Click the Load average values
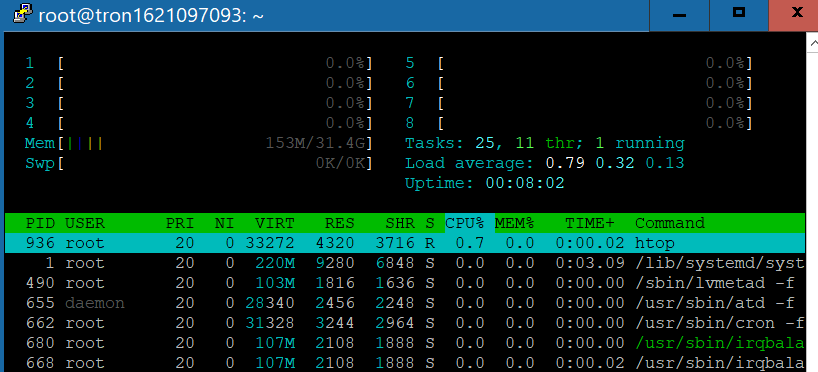818x372 pixels. [615, 163]
